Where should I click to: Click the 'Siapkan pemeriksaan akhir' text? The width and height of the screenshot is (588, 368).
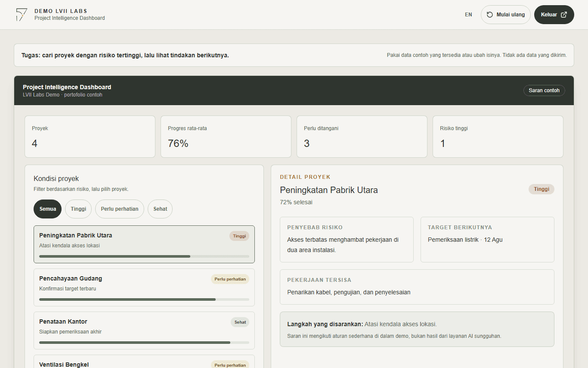[x=70, y=332]
